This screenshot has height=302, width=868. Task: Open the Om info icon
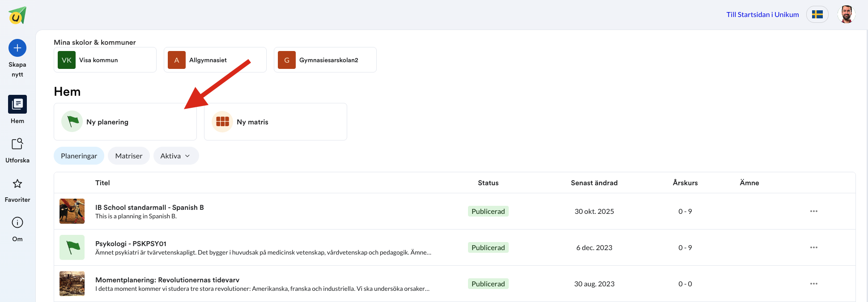tap(17, 222)
